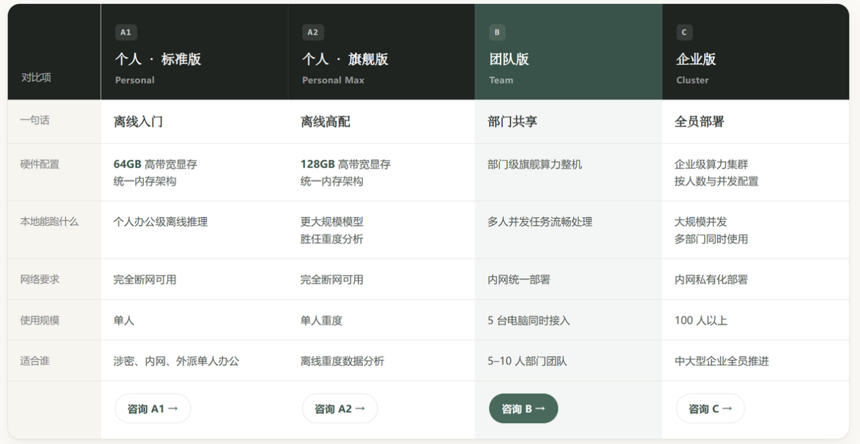Click the 离线重度数据分析 cell
Screen dimensions: 860x444
(x=342, y=361)
